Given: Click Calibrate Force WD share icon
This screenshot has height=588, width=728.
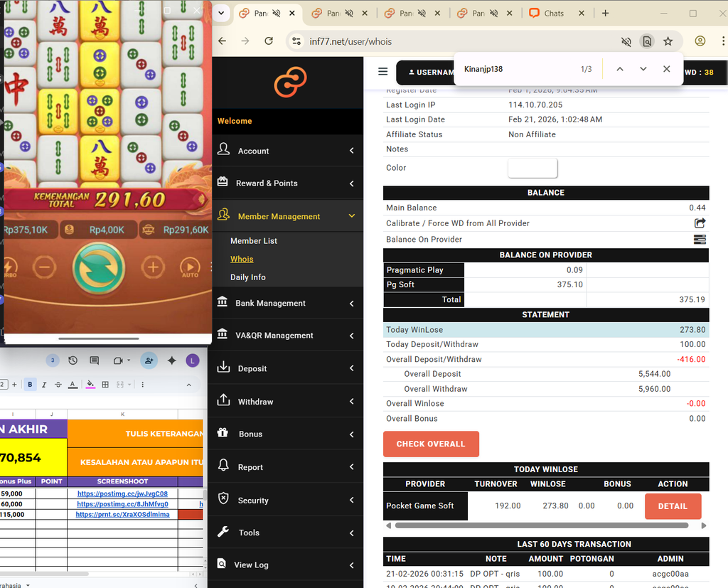Looking at the screenshot, I should point(700,223).
